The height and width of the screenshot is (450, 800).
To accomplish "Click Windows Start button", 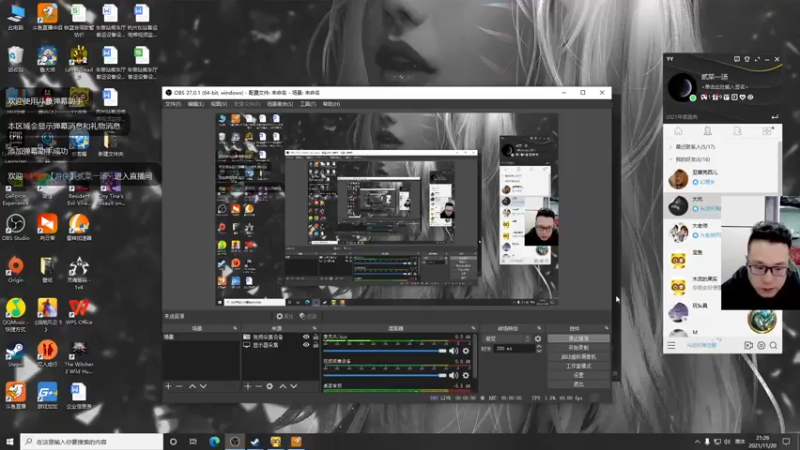I will [10, 441].
